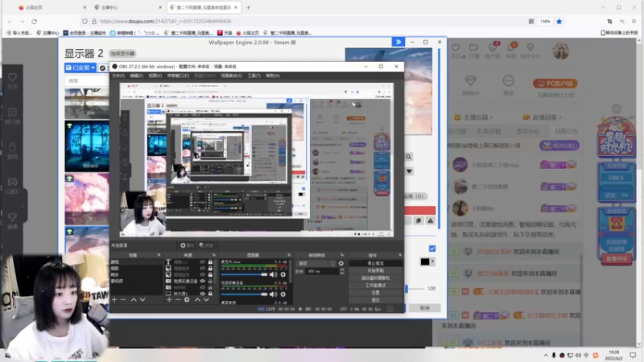Click the black color swatch in Wallpaper Engine

coord(425,262)
